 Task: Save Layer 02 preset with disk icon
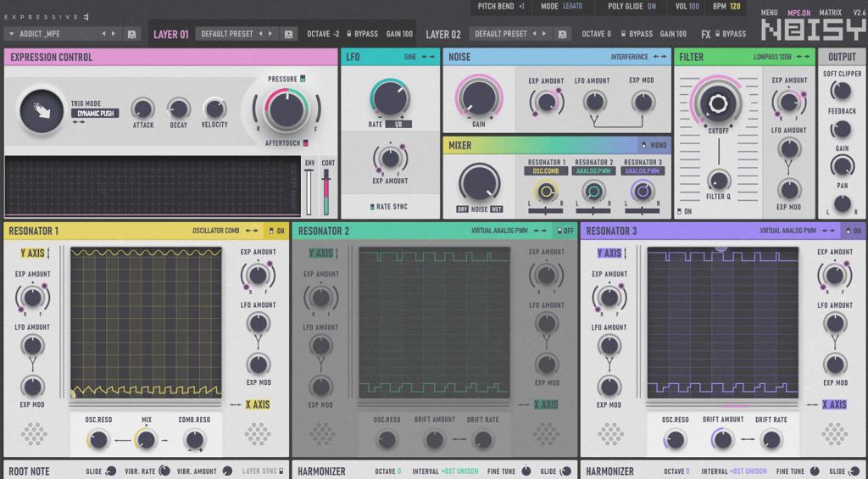click(563, 34)
